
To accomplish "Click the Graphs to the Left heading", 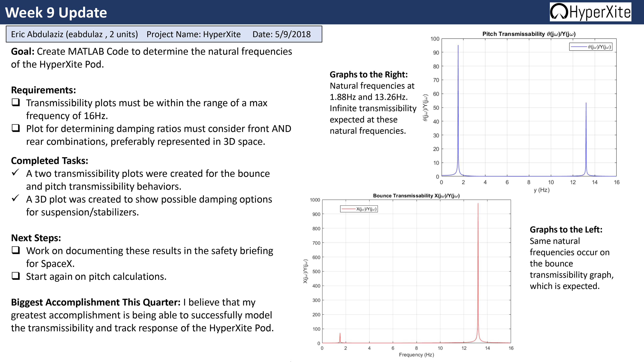I will pos(566,230).
